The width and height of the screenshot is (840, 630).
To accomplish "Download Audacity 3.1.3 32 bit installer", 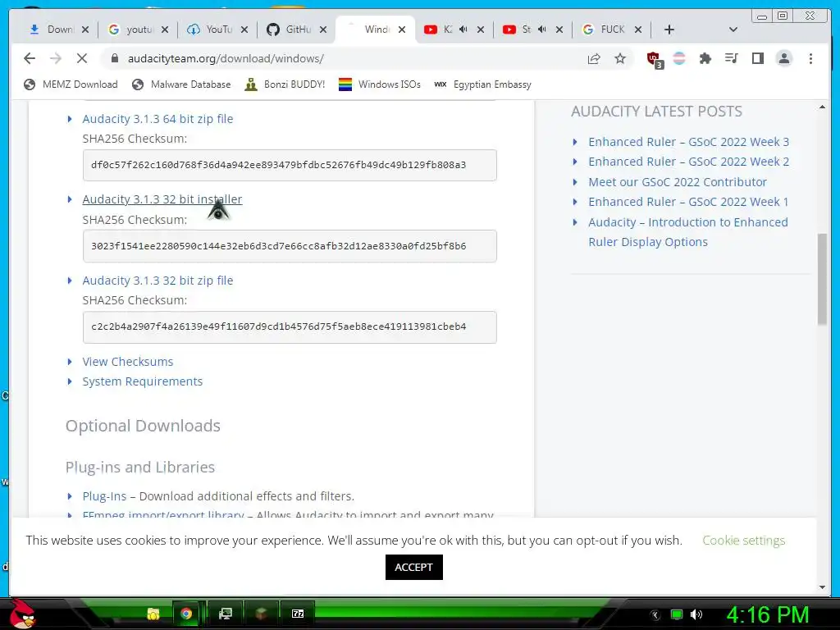I will pos(162,199).
